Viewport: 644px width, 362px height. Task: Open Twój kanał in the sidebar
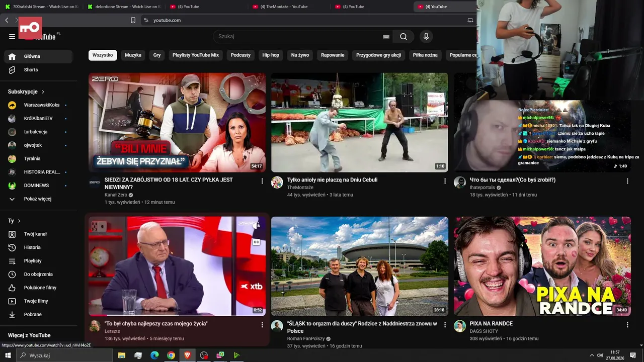coord(38,234)
